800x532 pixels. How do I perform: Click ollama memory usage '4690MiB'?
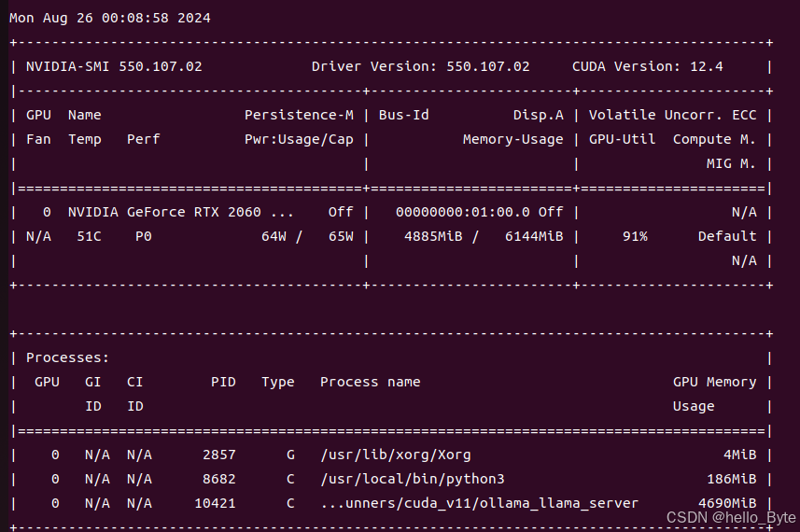727,503
